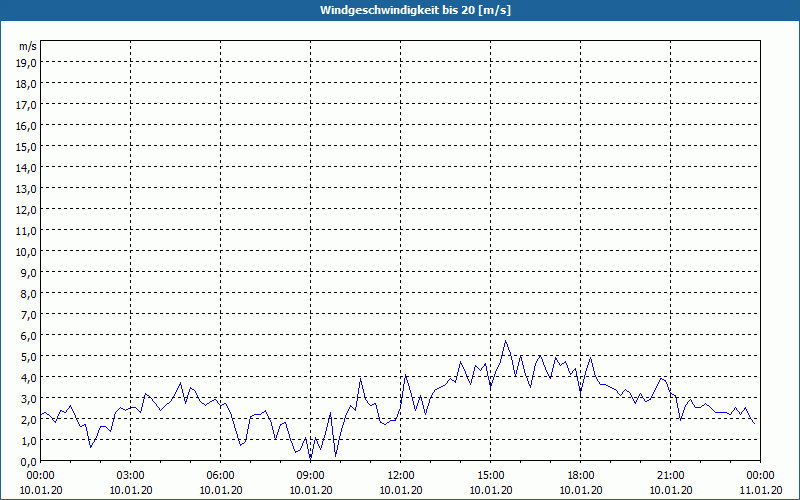This screenshot has height=500, width=800.
Task: Click the "12:00" x-axis time label
Action: click(401, 476)
